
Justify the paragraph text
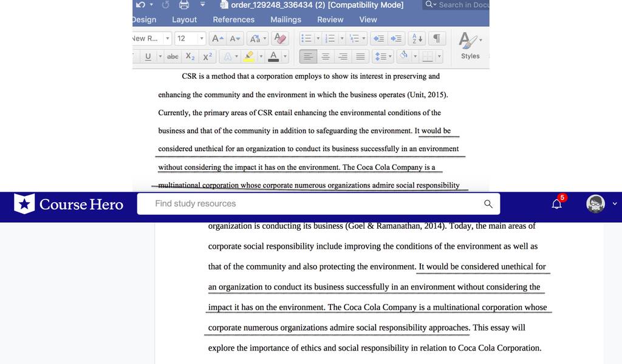pyautogui.click(x=360, y=56)
